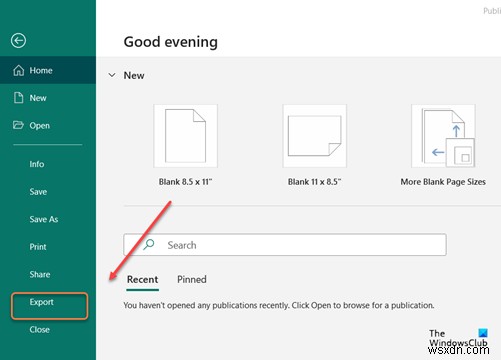501x360 pixels.
Task: Click the Open label in sidebar
Action: coord(40,126)
